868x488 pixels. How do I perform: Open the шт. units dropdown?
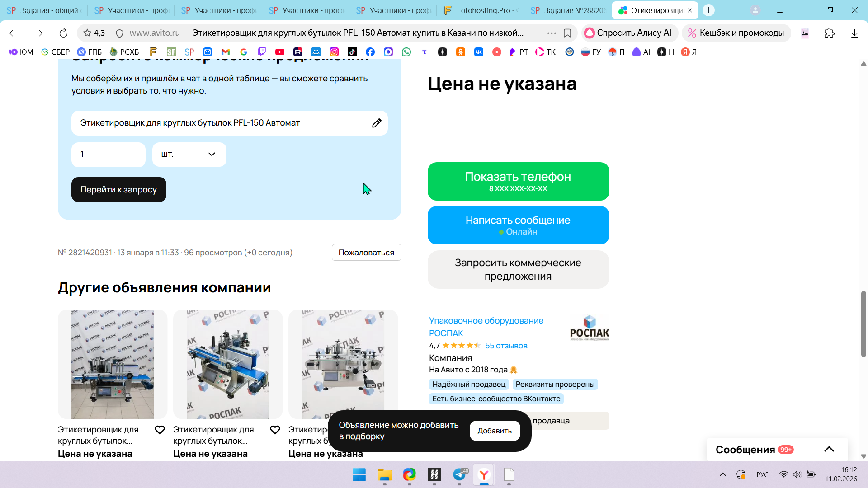point(189,155)
